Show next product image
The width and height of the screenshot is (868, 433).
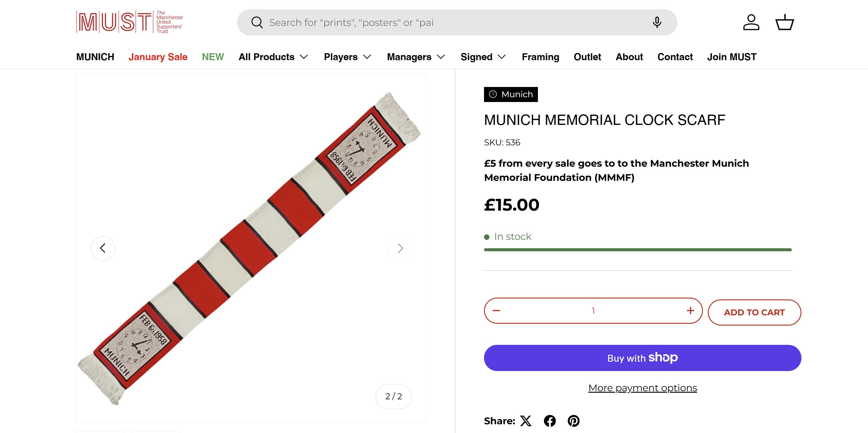[x=400, y=249]
